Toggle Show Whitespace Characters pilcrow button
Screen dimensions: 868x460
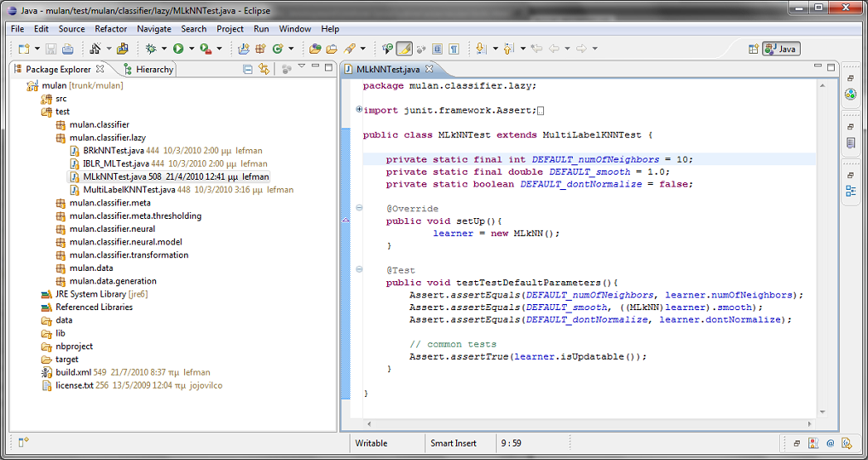pyautogui.click(x=454, y=49)
